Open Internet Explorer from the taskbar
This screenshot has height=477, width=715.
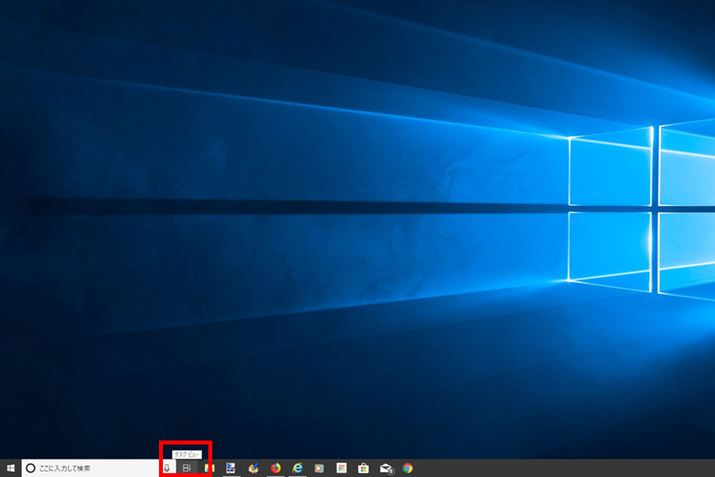pos(297,468)
